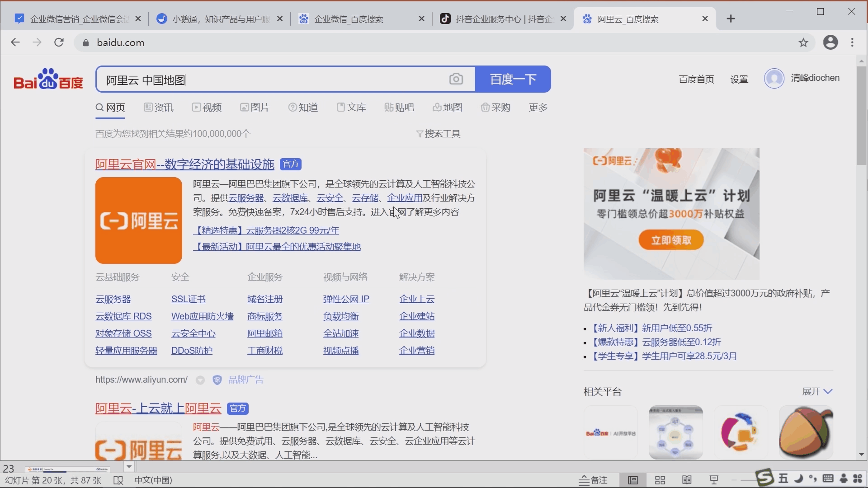Click the PowerPoint accessibility check icon
The width and height of the screenshot is (868, 488).
coord(118,480)
